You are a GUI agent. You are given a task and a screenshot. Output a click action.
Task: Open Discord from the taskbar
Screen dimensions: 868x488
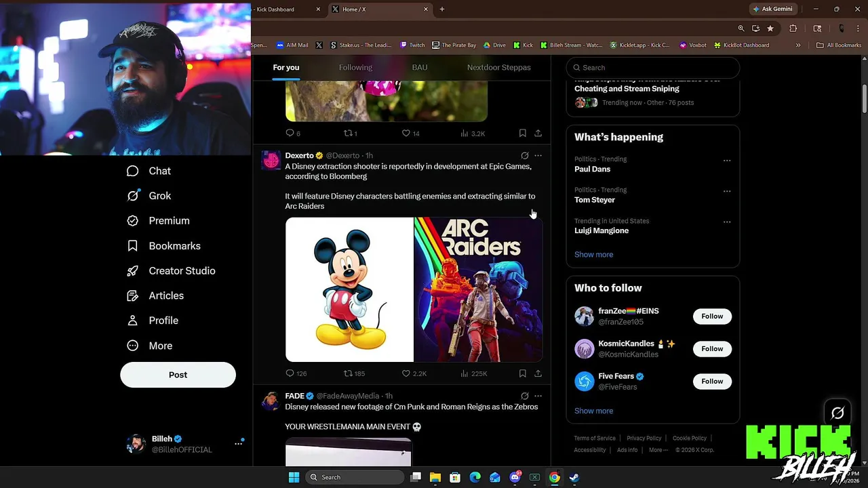pyautogui.click(x=515, y=477)
